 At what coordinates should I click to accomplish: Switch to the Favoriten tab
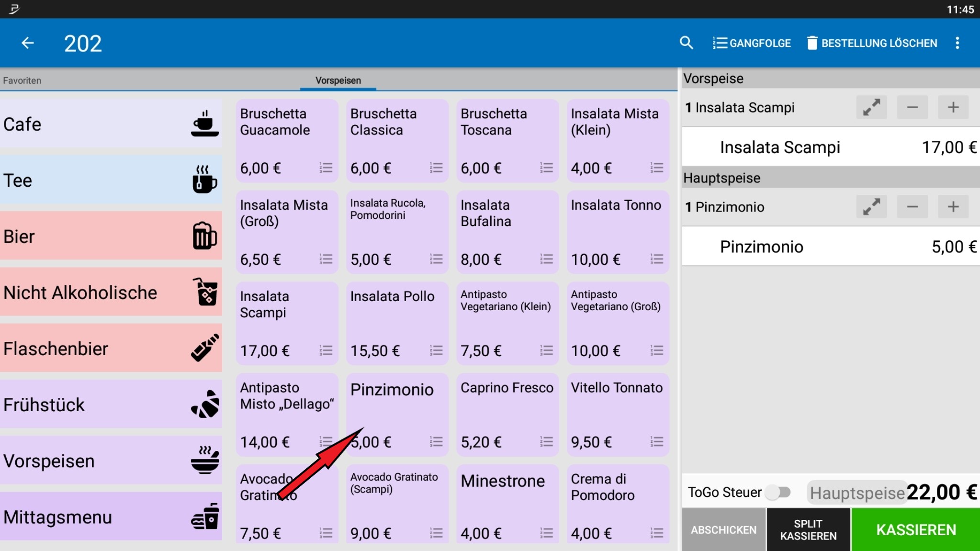coord(22,80)
